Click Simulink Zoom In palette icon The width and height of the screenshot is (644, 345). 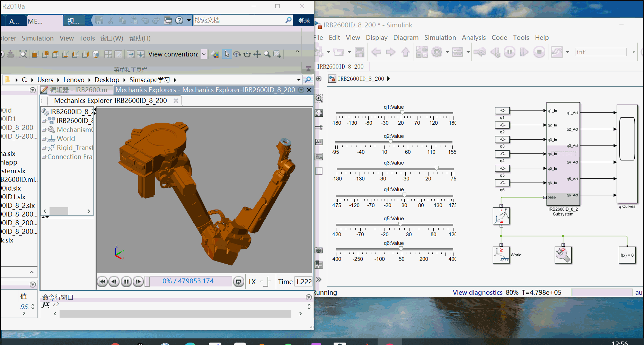pyautogui.click(x=319, y=98)
